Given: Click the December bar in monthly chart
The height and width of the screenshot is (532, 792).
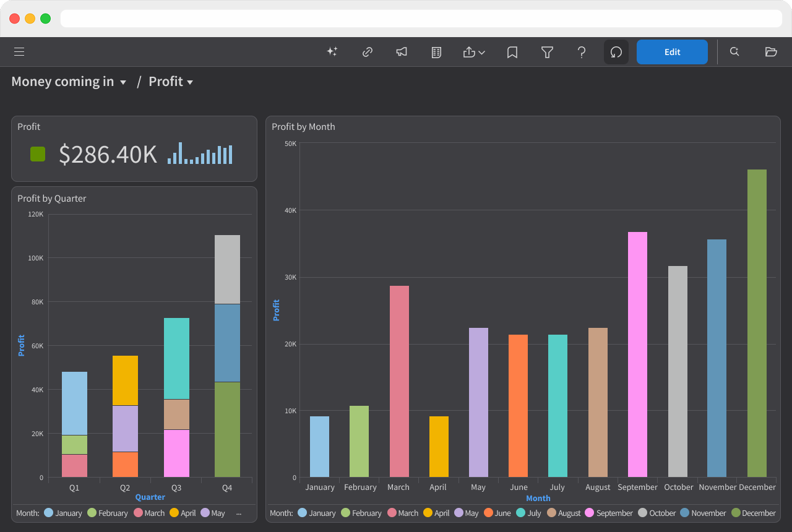Looking at the screenshot, I should pos(757,323).
